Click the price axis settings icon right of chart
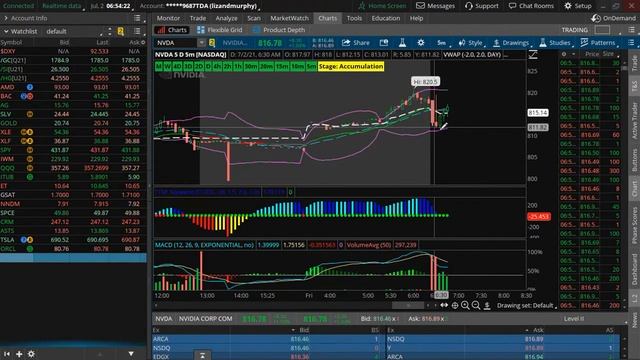This screenshot has width=640, height=360. (x=533, y=55)
